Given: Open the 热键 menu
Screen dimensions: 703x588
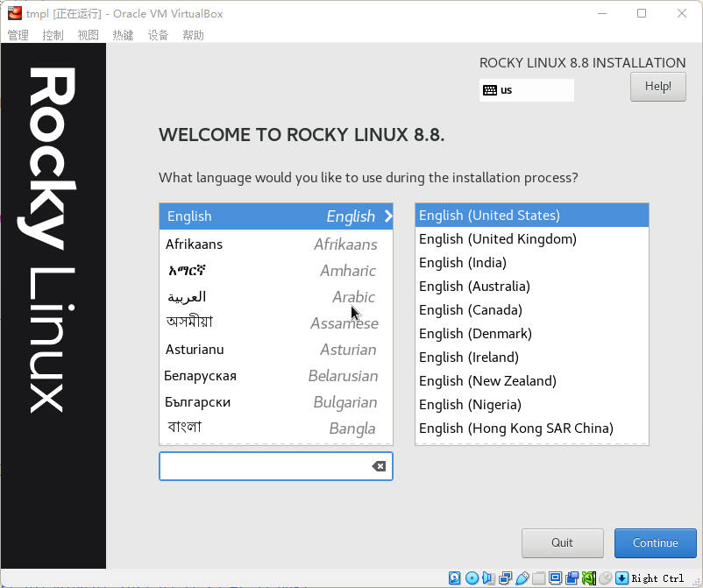Looking at the screenshot, I should 123,35.
